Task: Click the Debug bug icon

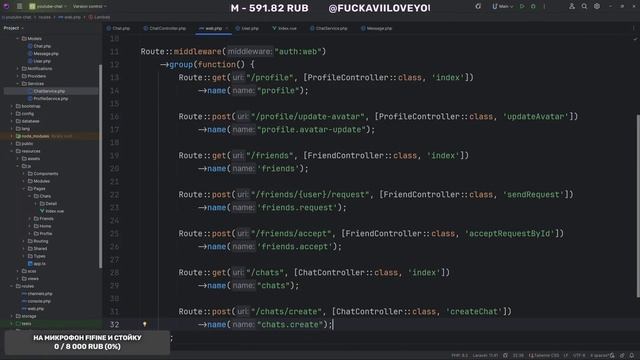Action: click(x=533, y=7)
